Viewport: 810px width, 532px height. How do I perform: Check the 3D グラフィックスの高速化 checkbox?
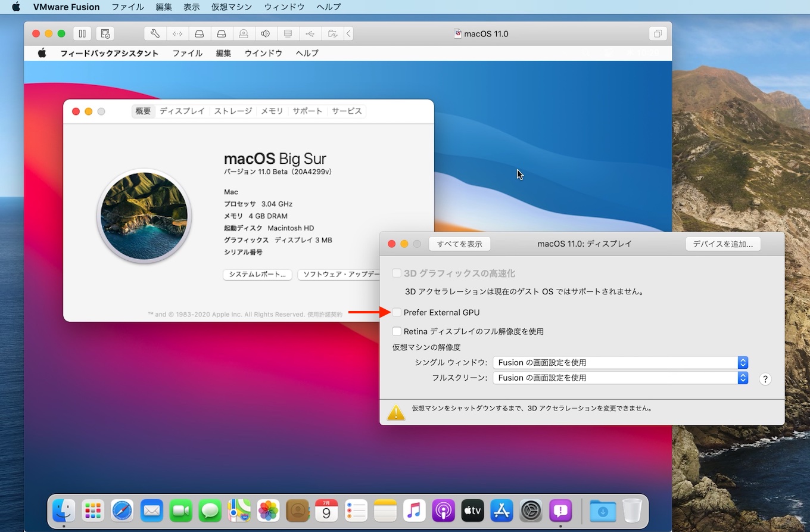pyautogui.click(x=397, y=273)
